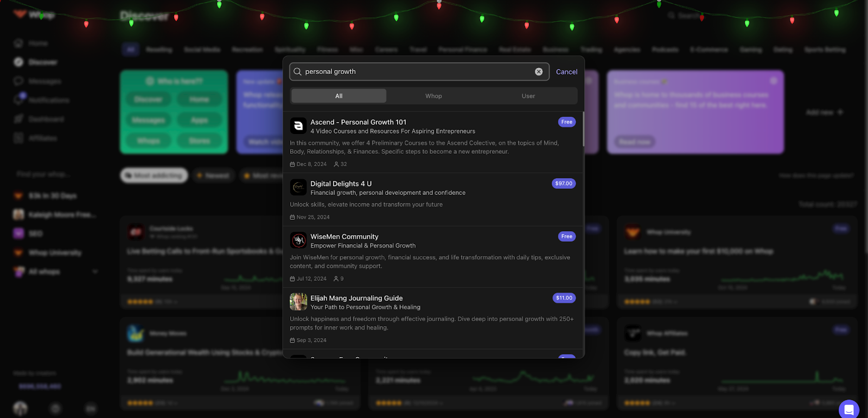This screenshot has width=868, height=418.
Task: Open Discover in the blurred sidebar
Action: tap(36, 62)
